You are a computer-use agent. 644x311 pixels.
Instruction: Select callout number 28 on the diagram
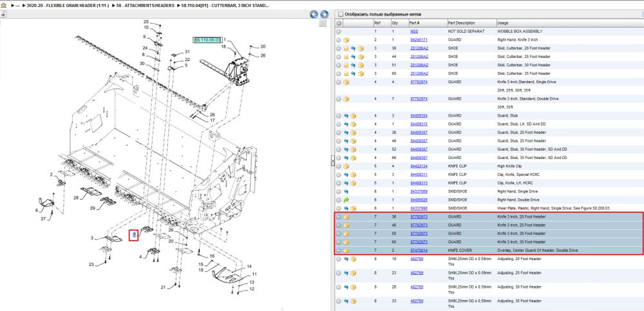click(x=76, y=198)
